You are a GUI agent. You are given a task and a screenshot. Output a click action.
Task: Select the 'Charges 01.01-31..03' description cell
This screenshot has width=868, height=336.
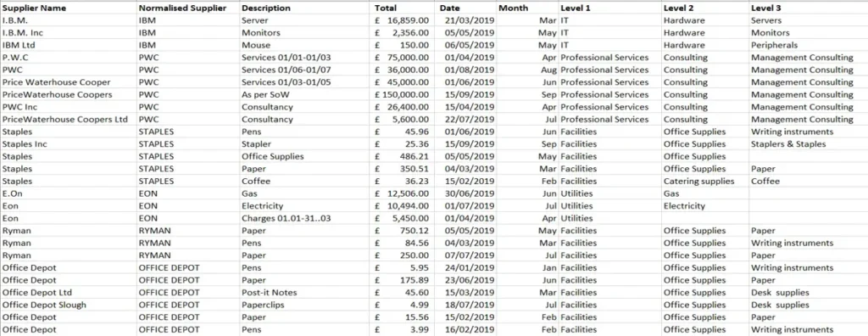pos(305,218)
